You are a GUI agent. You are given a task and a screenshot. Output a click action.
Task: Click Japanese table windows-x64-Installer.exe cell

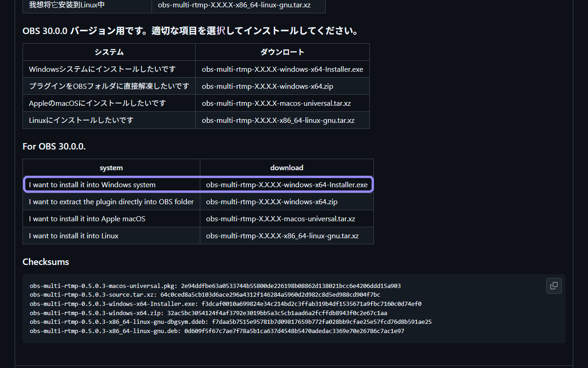point(283,69)
